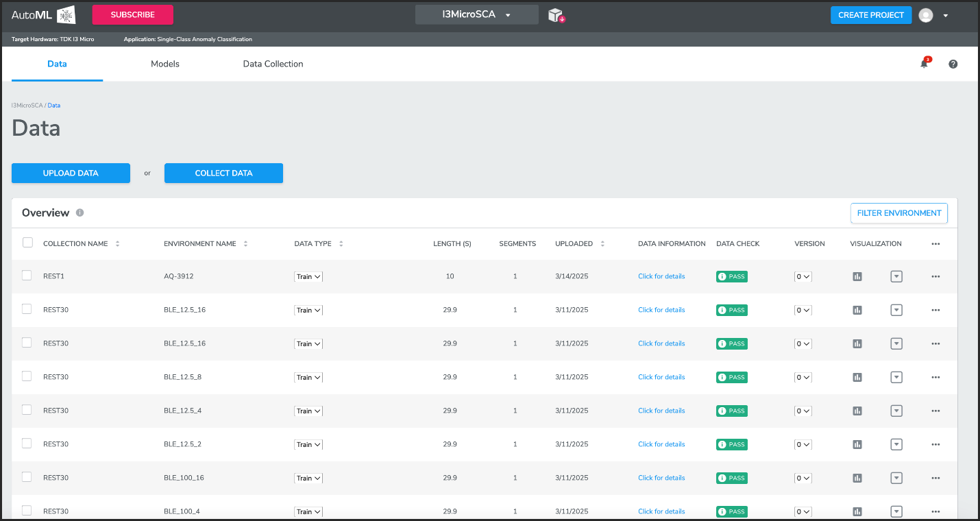
Task: Open 'Click for details' link for BLE_12.5_8
Action: click(x=661, y=377)
